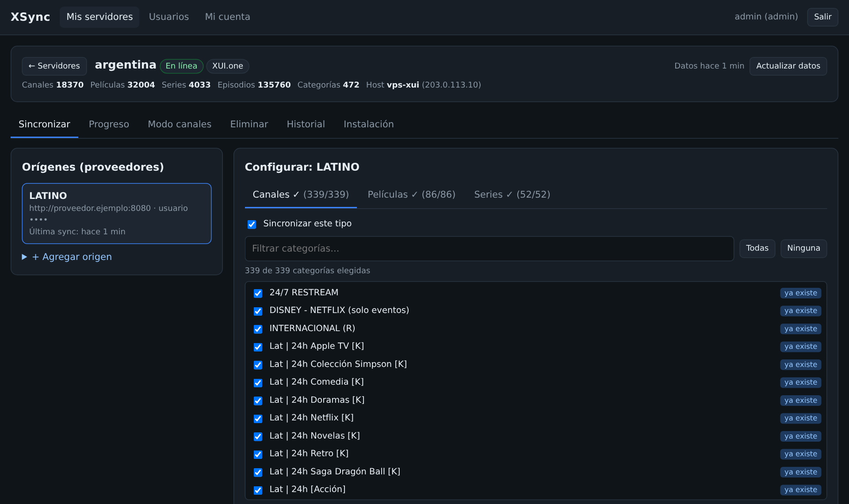Click the Datos hace 1 min text
Screen dimensions: 849x504
(709, 66)
